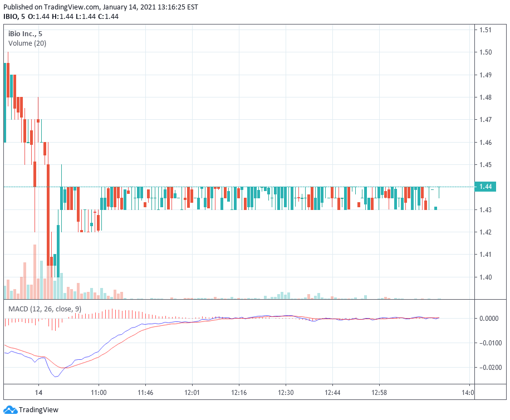Click the TradingView brand text
Image resolution: width=510 pixels, height=420 pixels.
coord(38,409)
